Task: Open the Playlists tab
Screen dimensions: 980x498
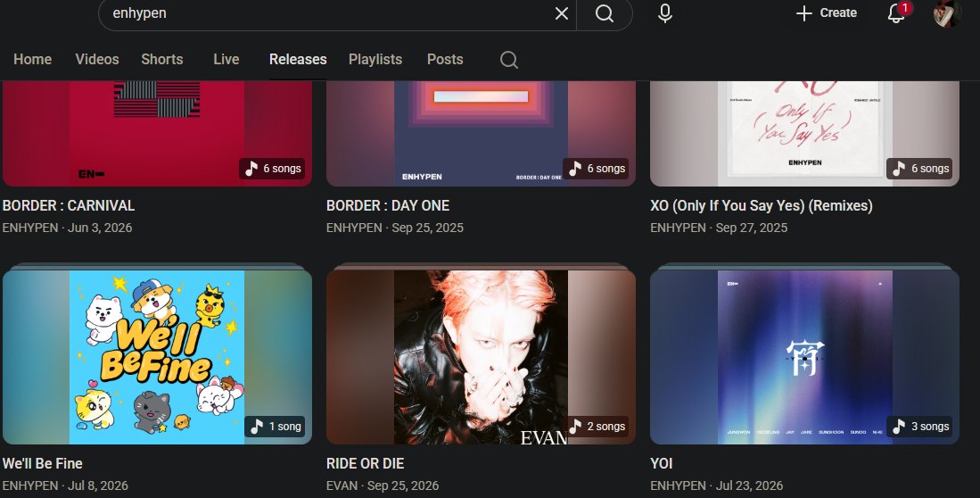Action: (375, 60)
